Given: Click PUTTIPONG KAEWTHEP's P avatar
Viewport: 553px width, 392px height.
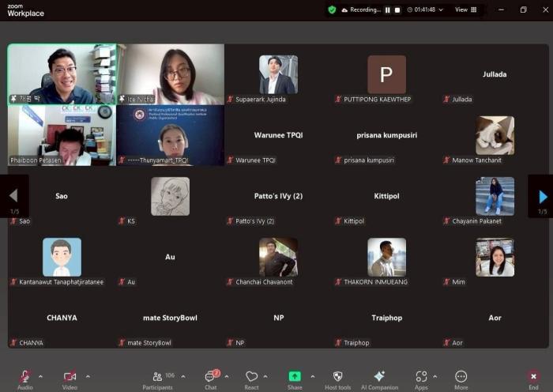Looking at the screenshot, I should tap(386, 74).
